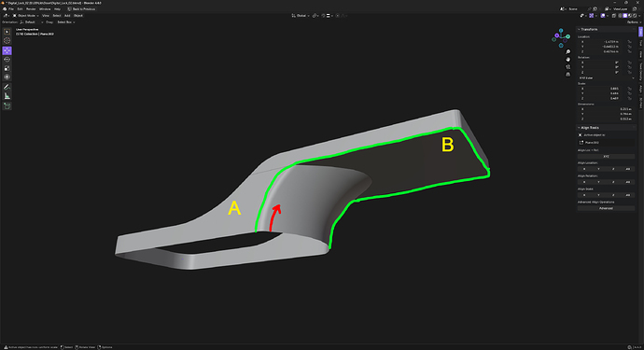This screenshot has height=350, width=644.
Task: Select the Measure tool
Action: click(7, 96)
